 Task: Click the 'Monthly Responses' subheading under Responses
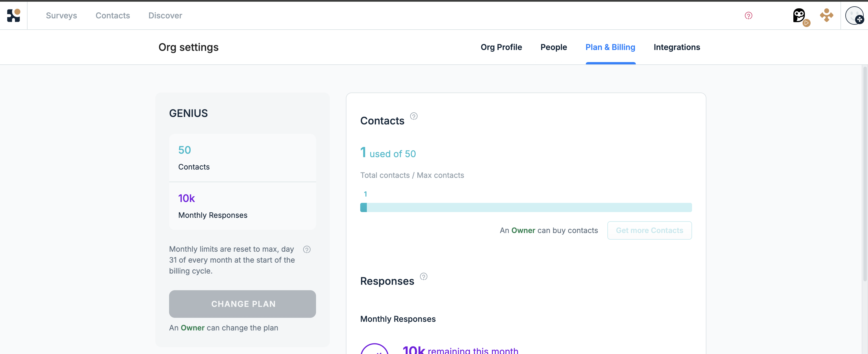398,319
